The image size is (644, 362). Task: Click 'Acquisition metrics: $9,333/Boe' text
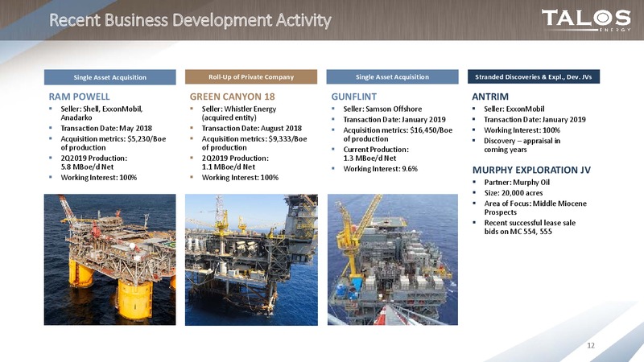pyautogui.click(x=254, y=138)
